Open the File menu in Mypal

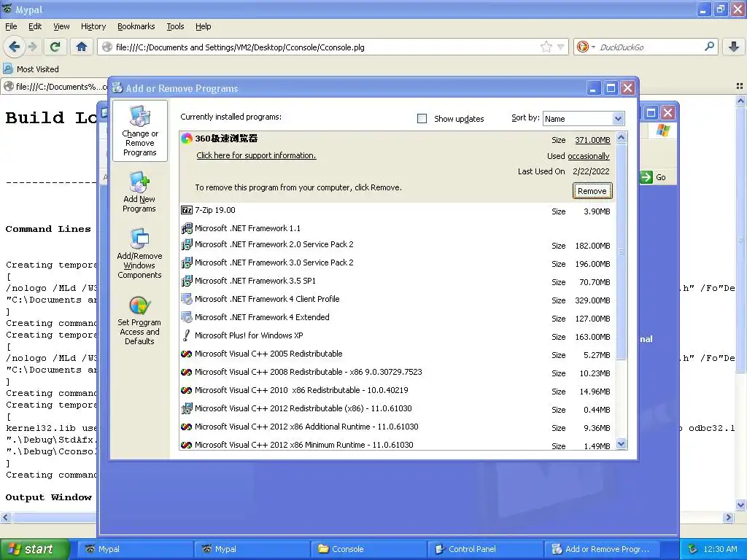click(11, 26)
